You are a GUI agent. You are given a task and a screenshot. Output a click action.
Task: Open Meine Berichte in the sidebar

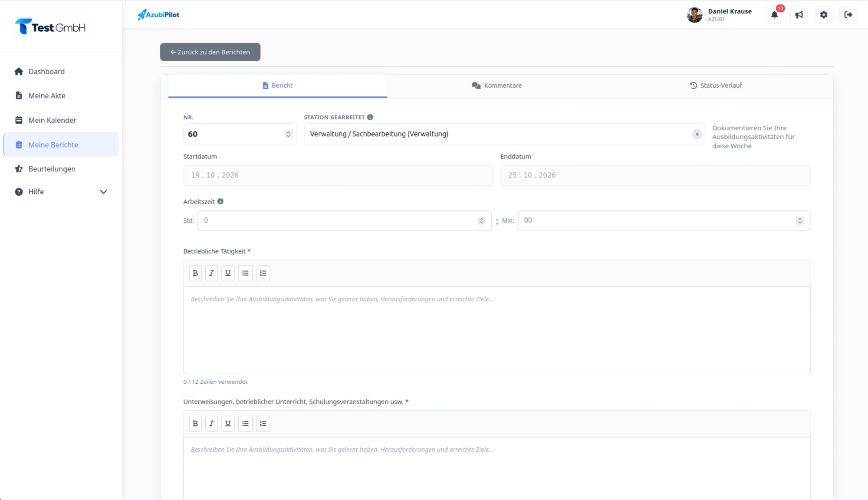pyautogui.click(x=61, y=145)
